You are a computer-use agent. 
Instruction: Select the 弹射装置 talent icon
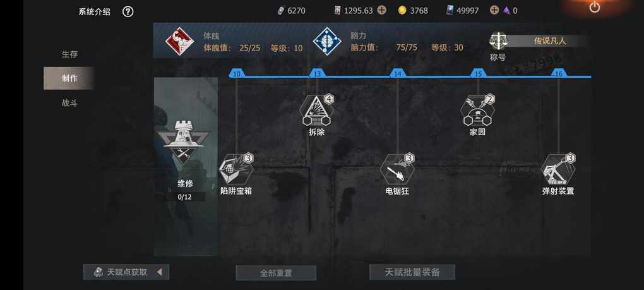[x=558, y=169]
